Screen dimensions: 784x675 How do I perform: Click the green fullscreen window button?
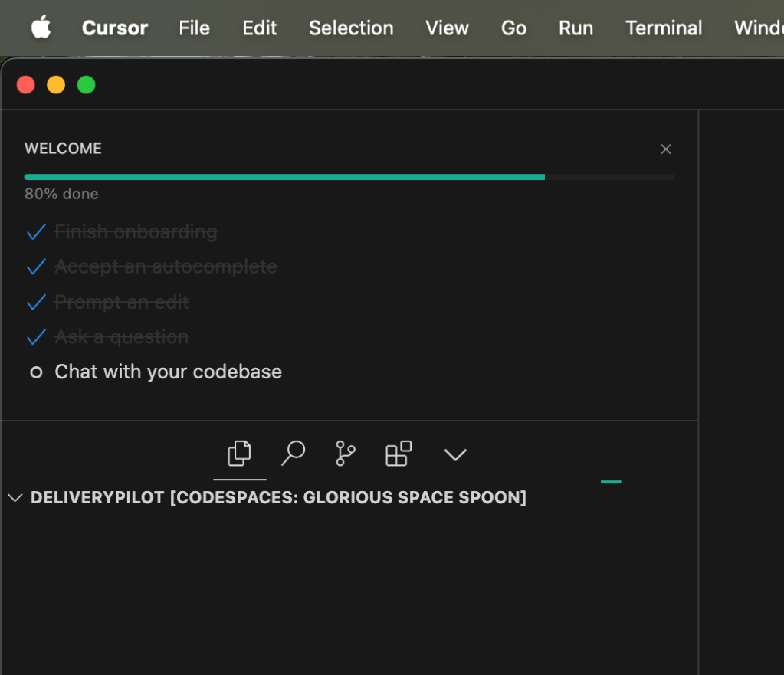point(87,85)
